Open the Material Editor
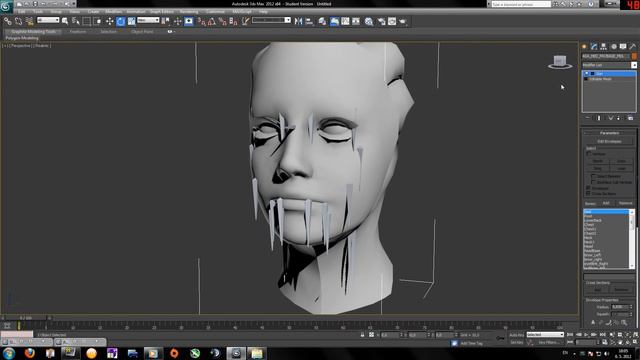Viewport: 640px width, 360px height. (x=369, y=21)
